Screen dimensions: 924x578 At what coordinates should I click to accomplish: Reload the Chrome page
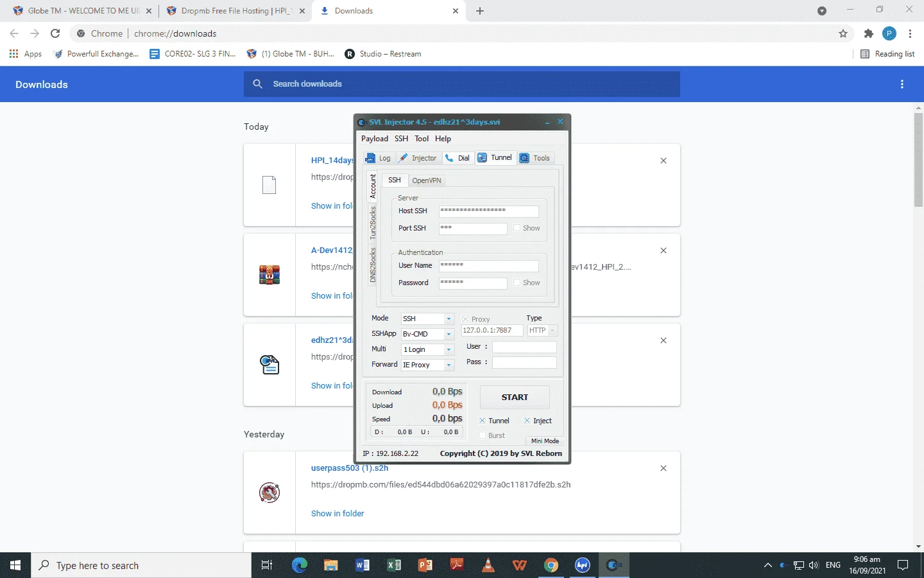pyautogui.click(x=55, y=33)
